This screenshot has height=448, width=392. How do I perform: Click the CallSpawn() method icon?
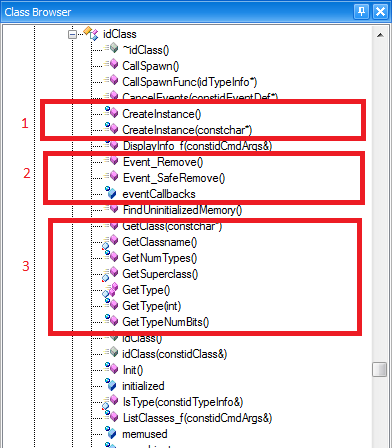tap(111, 65)
